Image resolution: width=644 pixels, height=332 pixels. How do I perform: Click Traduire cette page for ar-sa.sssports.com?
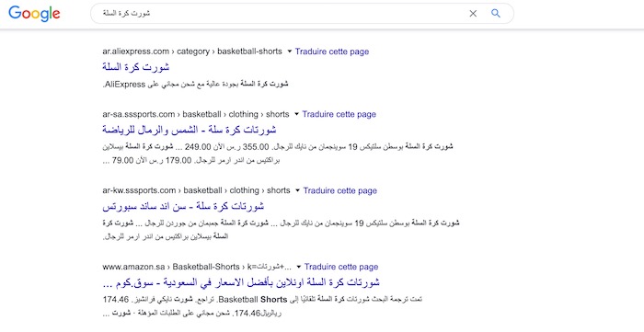pyautogui.click(x=339, y=114)
